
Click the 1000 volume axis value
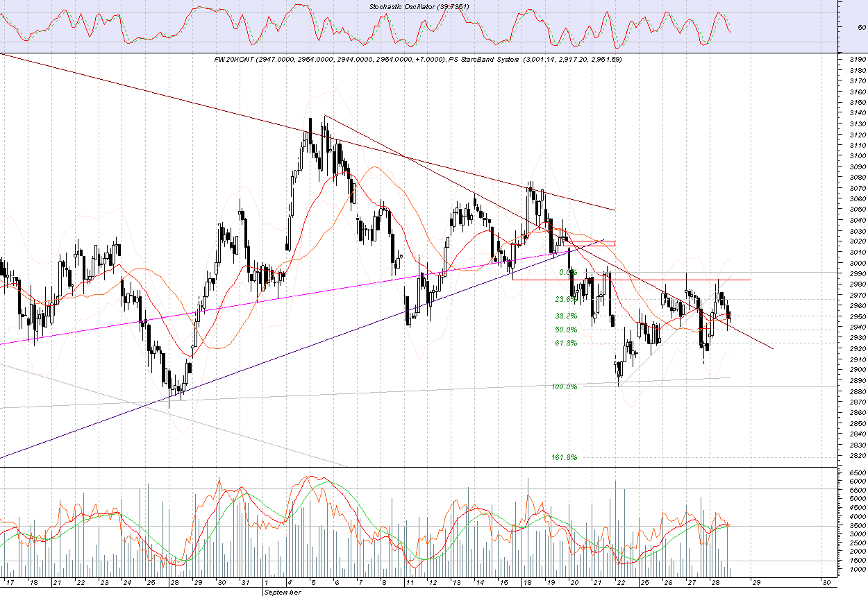point(858,570)
